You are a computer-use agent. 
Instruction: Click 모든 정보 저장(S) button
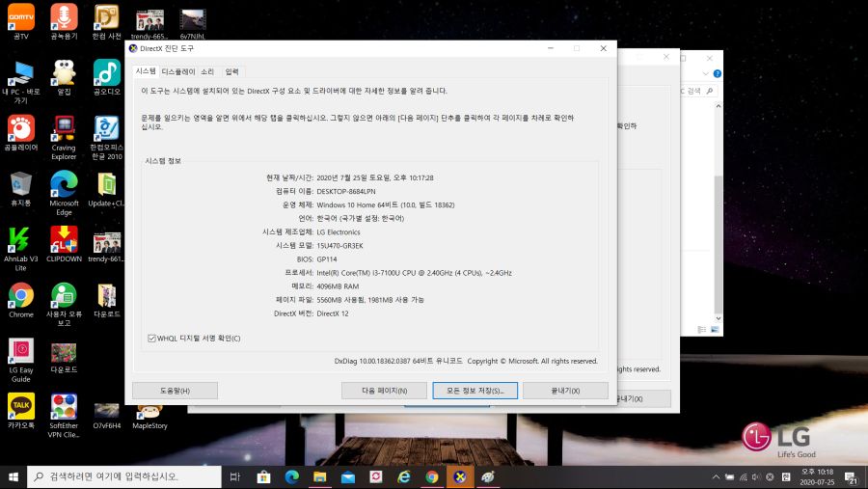point(475,391)
